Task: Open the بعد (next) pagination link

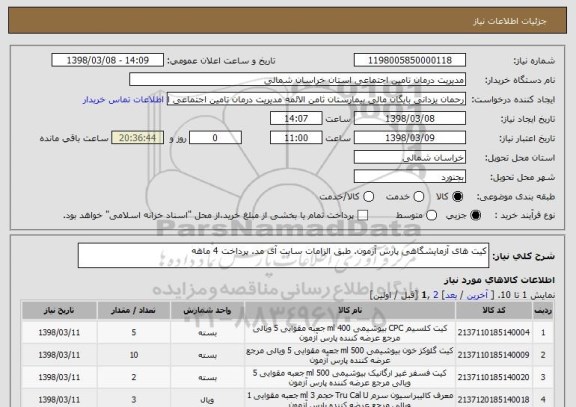Action: coord(451,295)
